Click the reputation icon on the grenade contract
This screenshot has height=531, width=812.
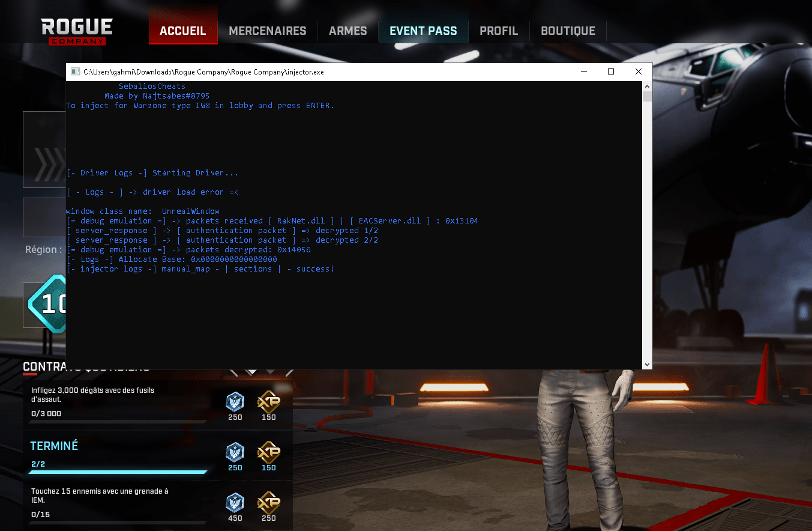click(x=235, y=503)
